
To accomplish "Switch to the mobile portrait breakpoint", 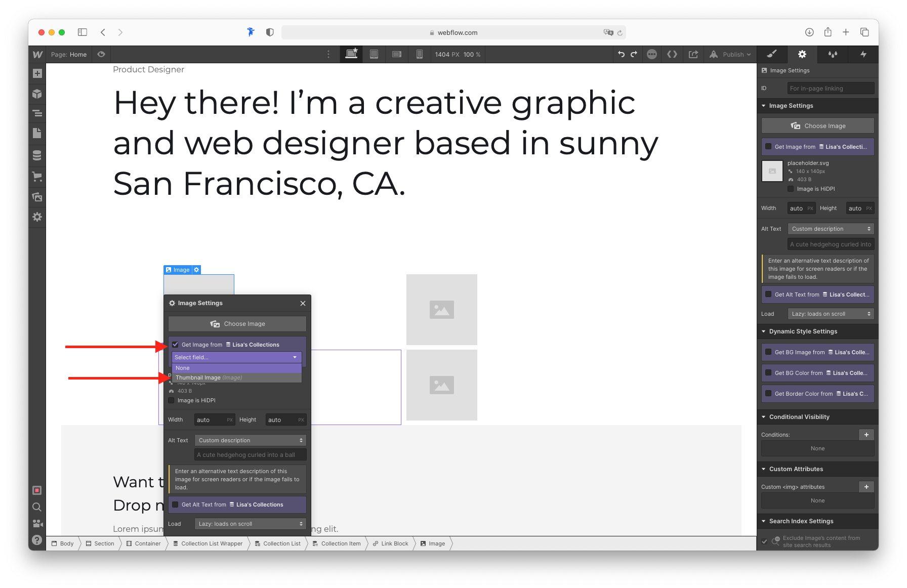I will [420, 54].
